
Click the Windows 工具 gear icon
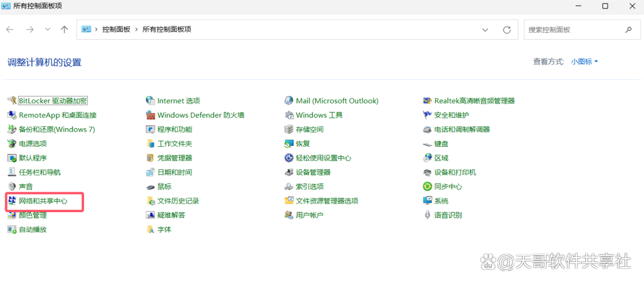289,115
